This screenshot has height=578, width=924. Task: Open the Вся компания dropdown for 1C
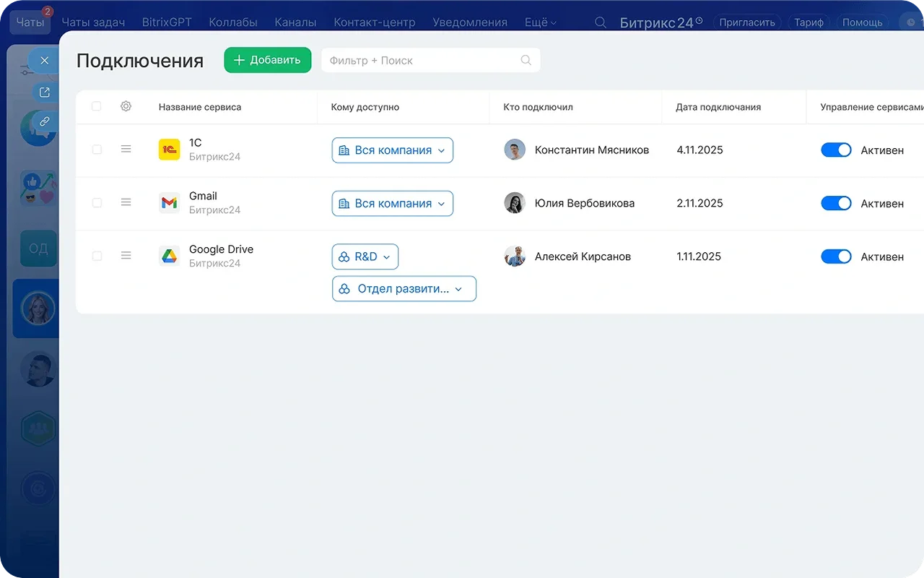coord(393,150)
